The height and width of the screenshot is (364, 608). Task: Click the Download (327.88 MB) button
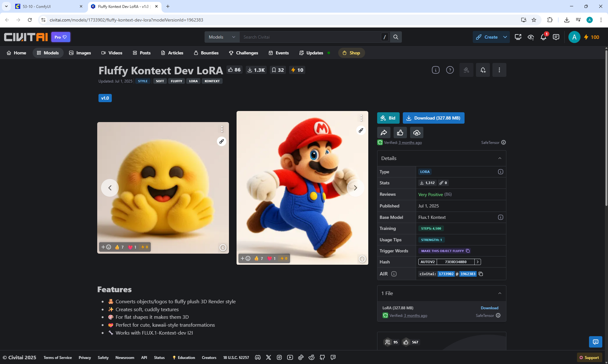[x=434, y=118]
